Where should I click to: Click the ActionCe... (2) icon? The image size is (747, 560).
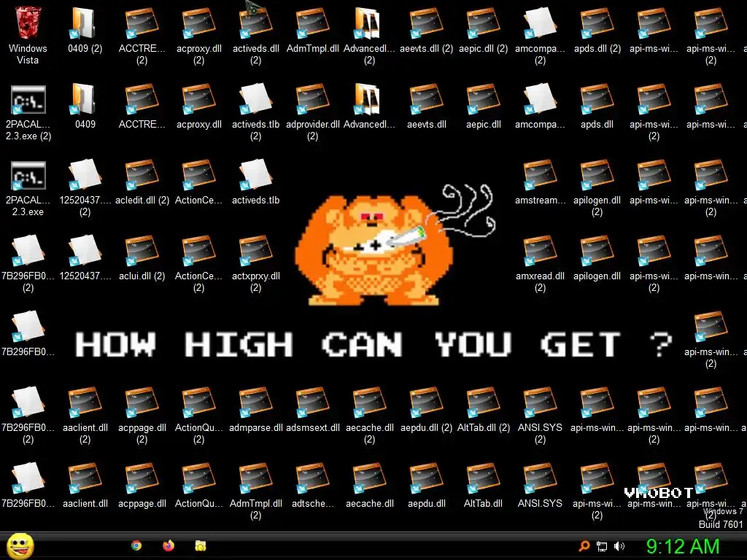coord(198,251)
